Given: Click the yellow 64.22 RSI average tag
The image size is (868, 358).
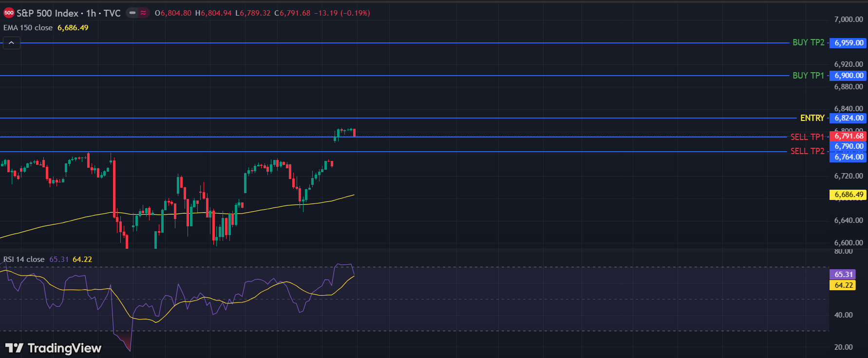Looking at the screenshot, I should 843,285.
